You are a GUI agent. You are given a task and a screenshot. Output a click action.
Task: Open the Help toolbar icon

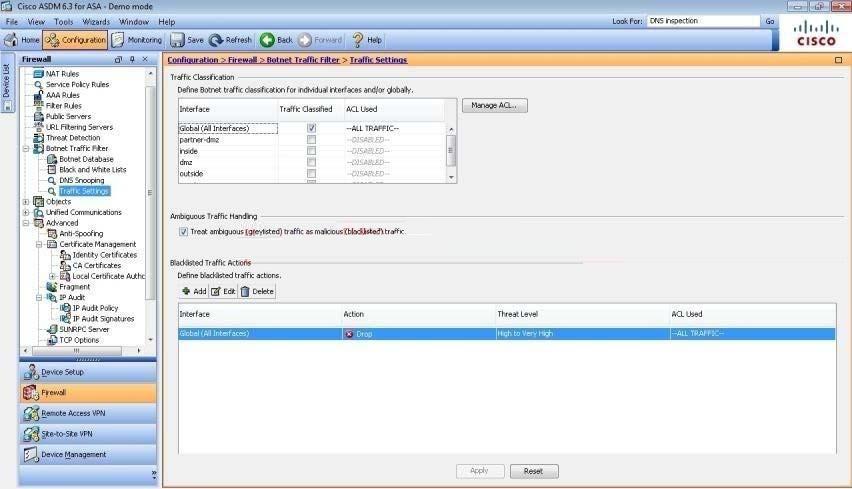pos(367,40)
